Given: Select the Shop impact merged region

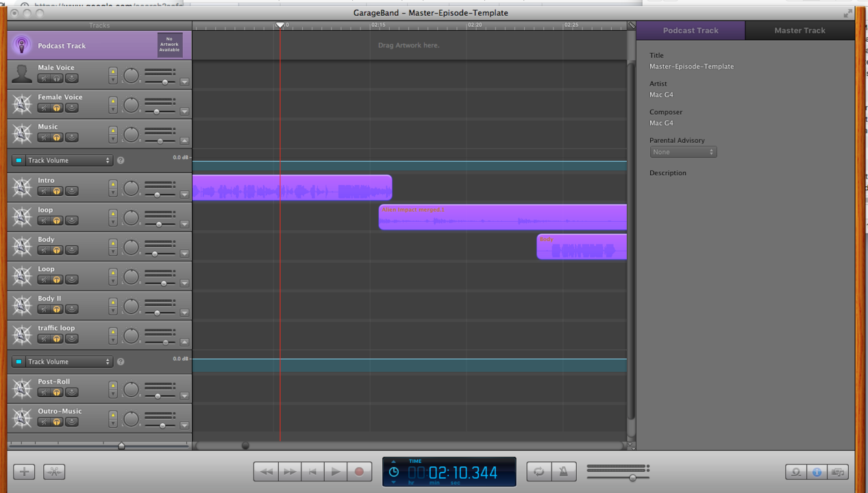Looking at the screenshot, I should pyautogui.click(x=503, y=217).
